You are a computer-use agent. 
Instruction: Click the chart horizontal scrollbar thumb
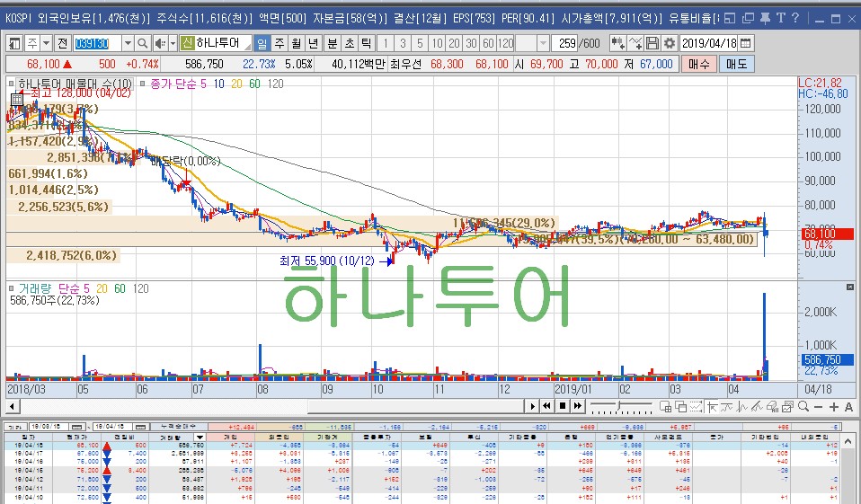[x=415, y=406]
